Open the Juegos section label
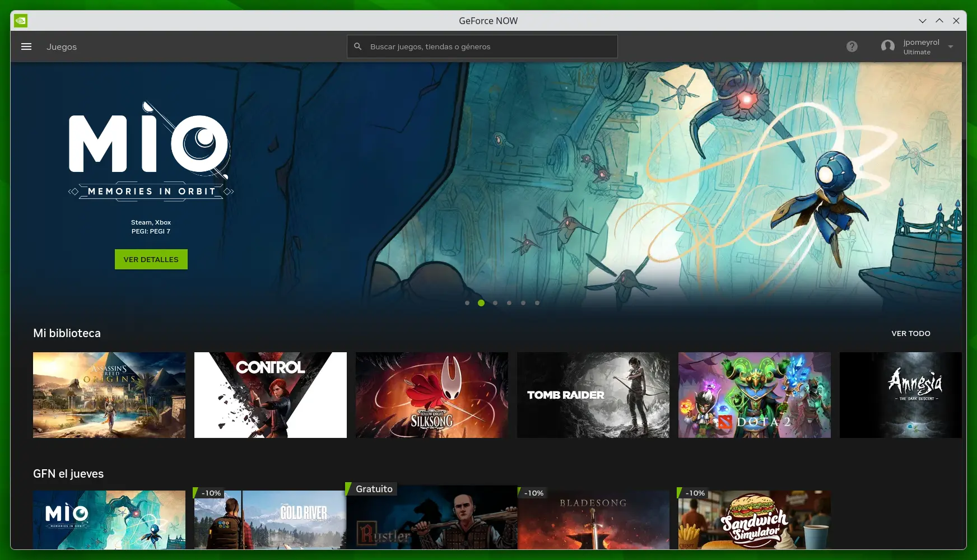Image resolution: width=977 pixels, height=560 pixels. coord(62,47)
